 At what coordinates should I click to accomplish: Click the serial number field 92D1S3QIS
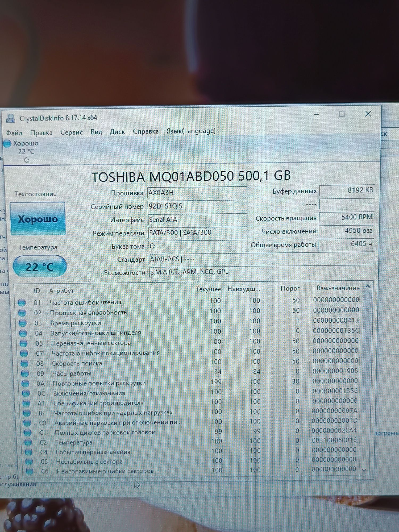tap(197, 206)
